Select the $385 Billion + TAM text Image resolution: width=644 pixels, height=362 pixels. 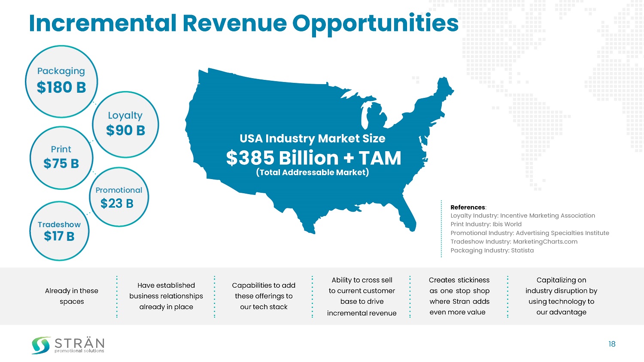(313, 158)
